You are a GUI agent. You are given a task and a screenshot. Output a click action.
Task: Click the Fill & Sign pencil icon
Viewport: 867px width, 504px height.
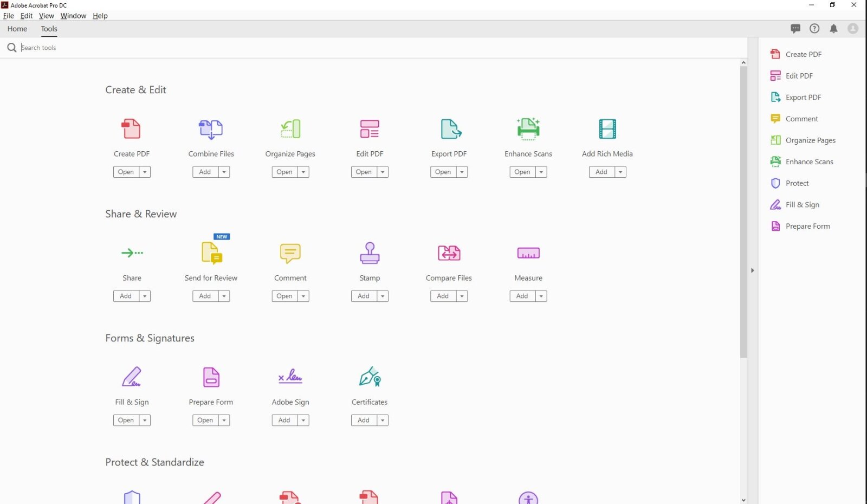click(x=132, y=377)
